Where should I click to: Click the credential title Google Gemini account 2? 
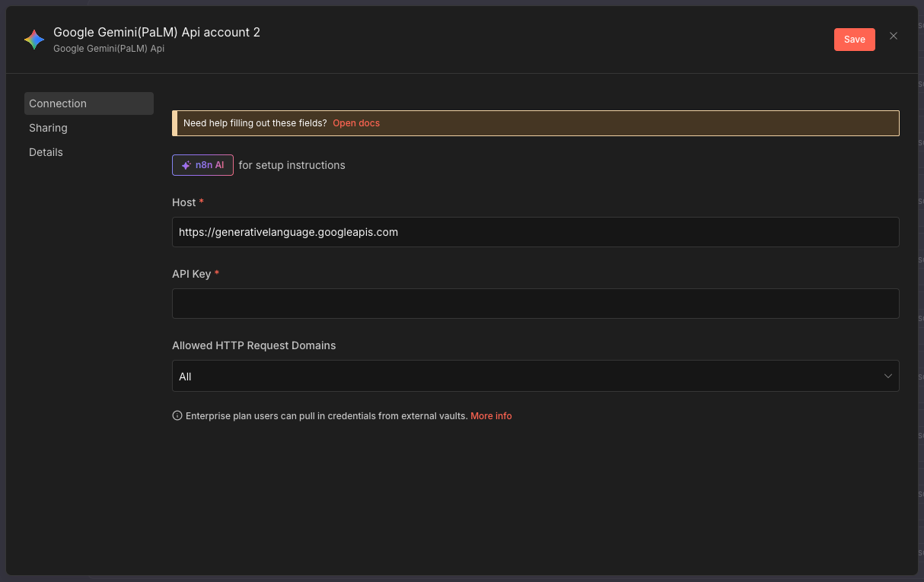click(x=156, y=32)
